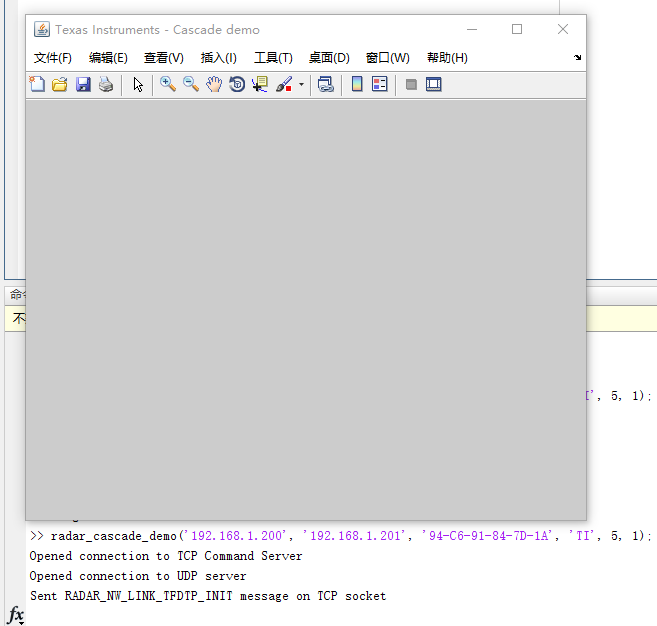
Task: Click the New Figure toolbar icon
Action: [x=37, y=85]
